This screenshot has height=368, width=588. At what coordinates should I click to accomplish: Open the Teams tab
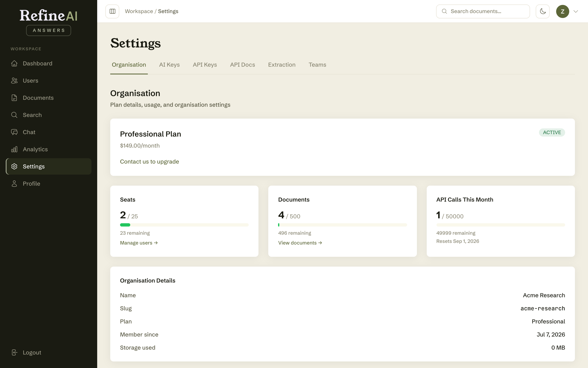click(317, 65)
